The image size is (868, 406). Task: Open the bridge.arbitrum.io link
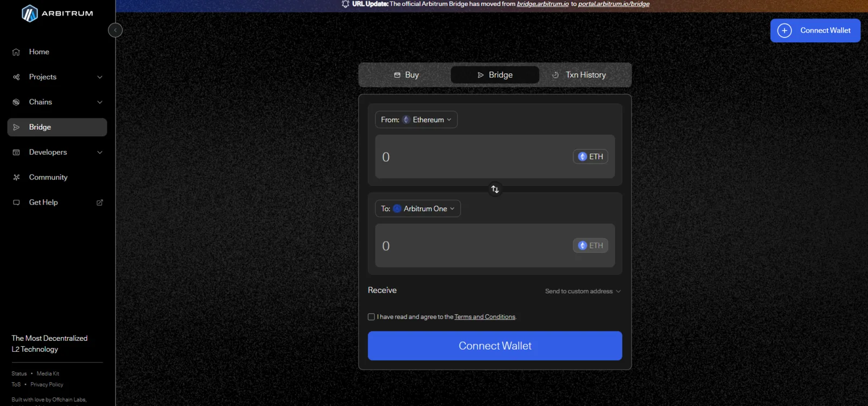click(x=543, y=4)
